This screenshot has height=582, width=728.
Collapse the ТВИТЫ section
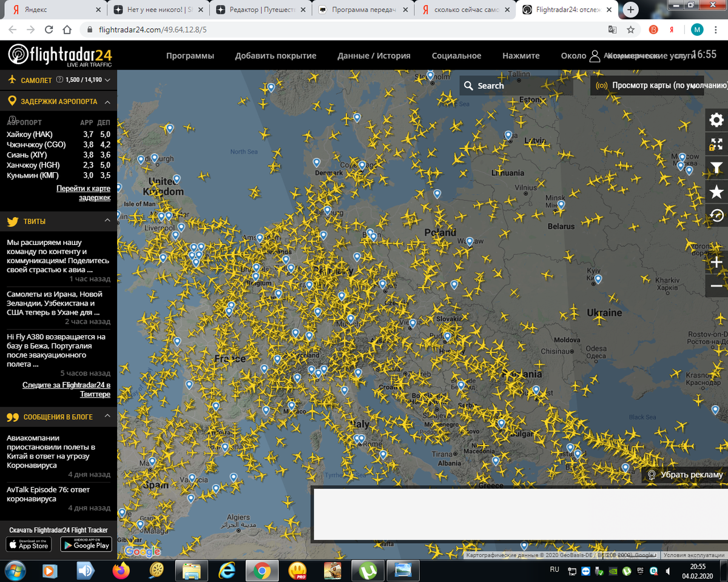pyautogui.click(x=107, y=221)
